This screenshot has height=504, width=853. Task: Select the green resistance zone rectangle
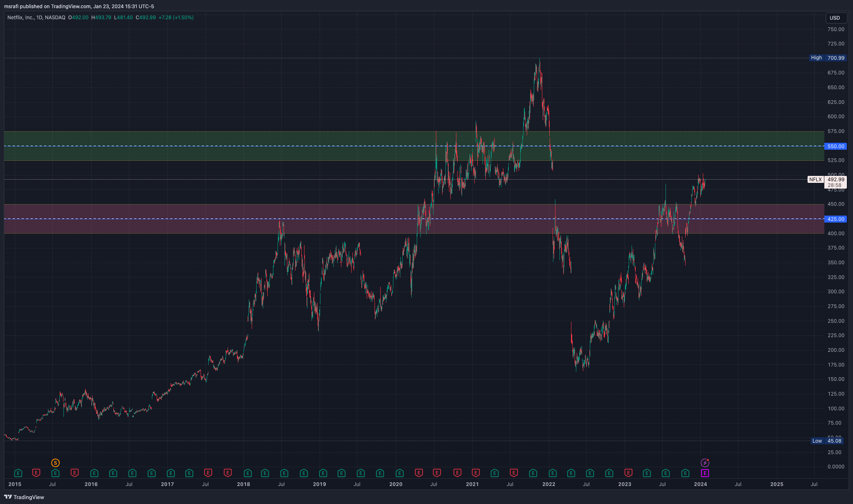[414, 146]
